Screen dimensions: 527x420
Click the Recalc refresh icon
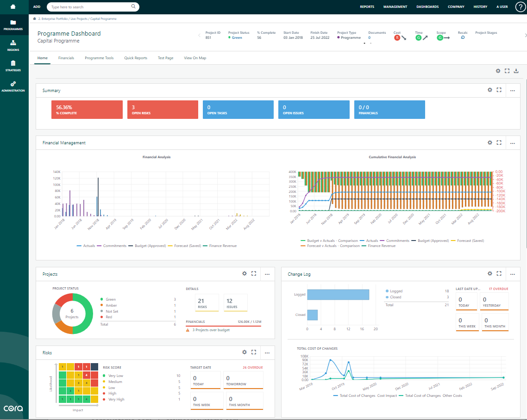tap(463, 37)
